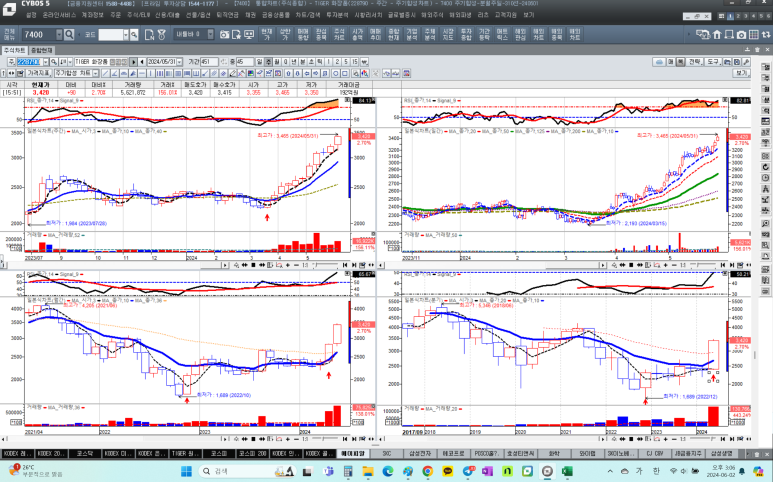Screen dimensions: 773x482
Task: Toggle the 분 (minute) period button
Action: 303,62
